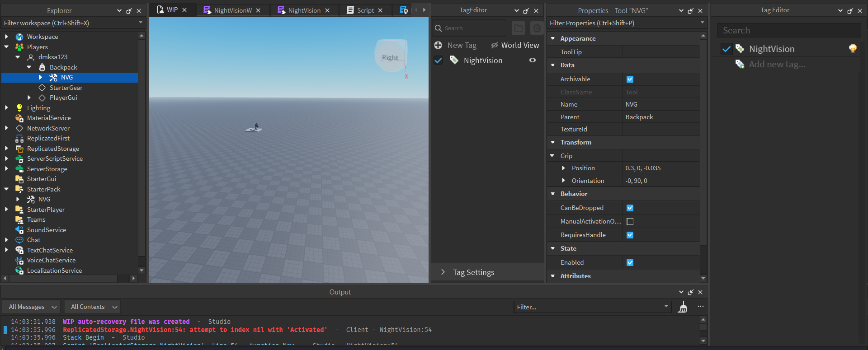Switch to the WIP tab

tap(172, 10)
